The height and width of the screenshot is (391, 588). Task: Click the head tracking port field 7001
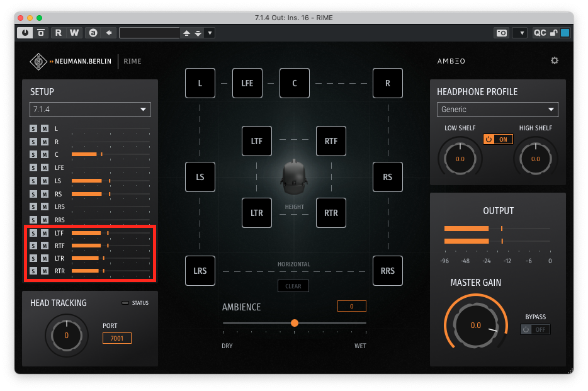117,338
